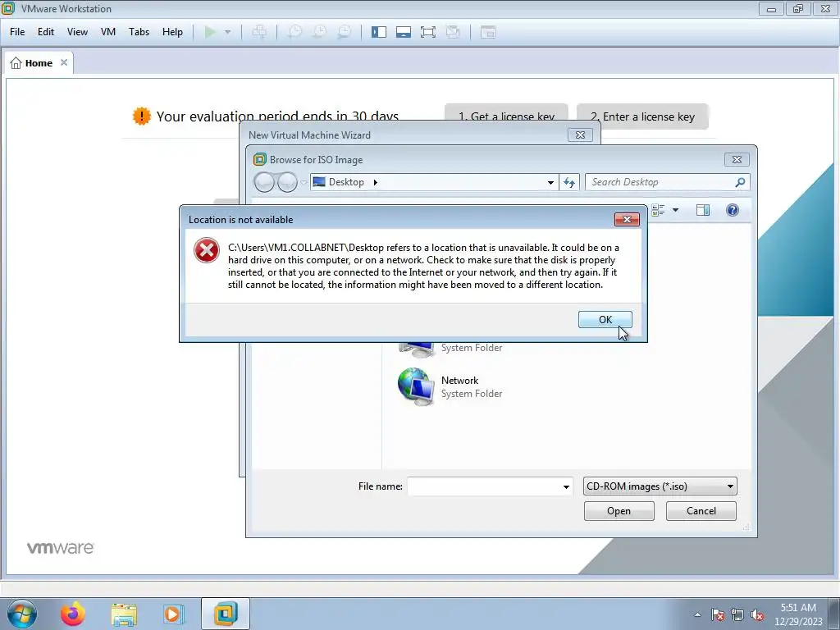Screen dimensions: 840x630
Task: Click Cancel in Browse for ISO Image
Action: pyautogui.click(x=701, y=511)
